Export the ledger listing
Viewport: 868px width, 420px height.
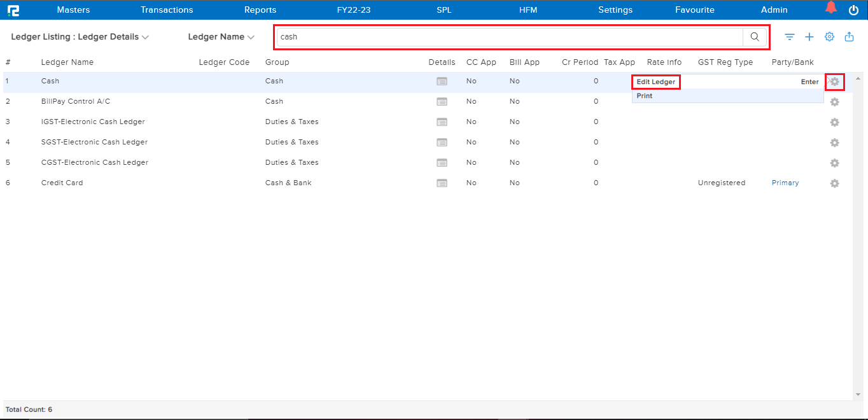click(x=849, y=37)
